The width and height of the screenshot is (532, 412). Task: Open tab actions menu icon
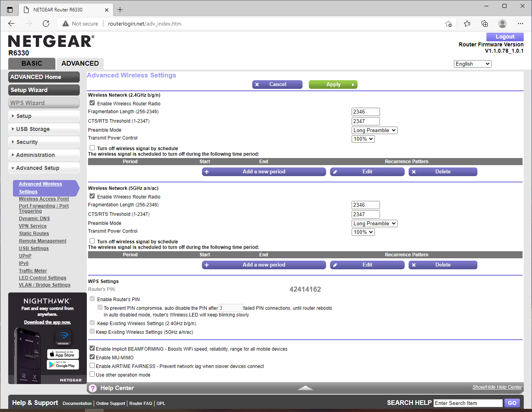[x=10, y=10]
